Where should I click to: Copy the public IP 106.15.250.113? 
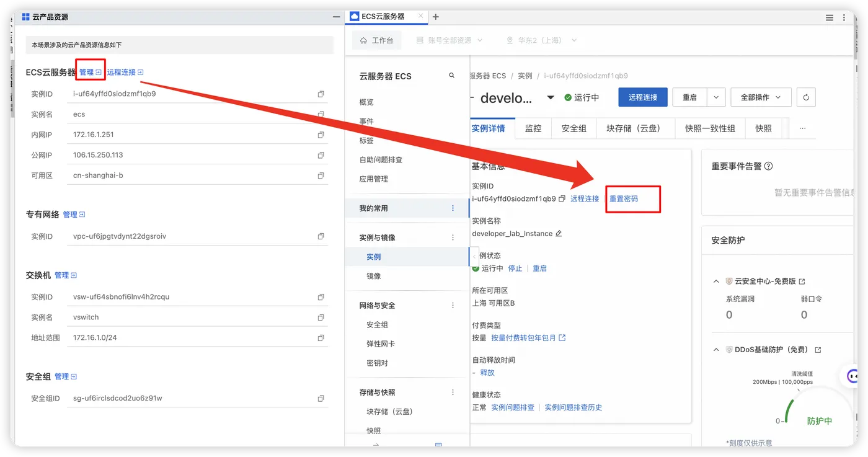321,156
